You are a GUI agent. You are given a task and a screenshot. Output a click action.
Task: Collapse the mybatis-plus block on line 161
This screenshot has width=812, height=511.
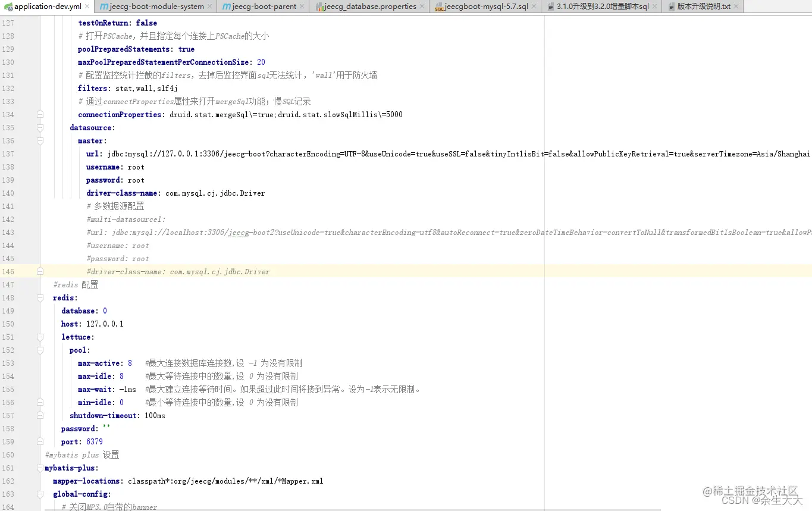coord(40,468)
